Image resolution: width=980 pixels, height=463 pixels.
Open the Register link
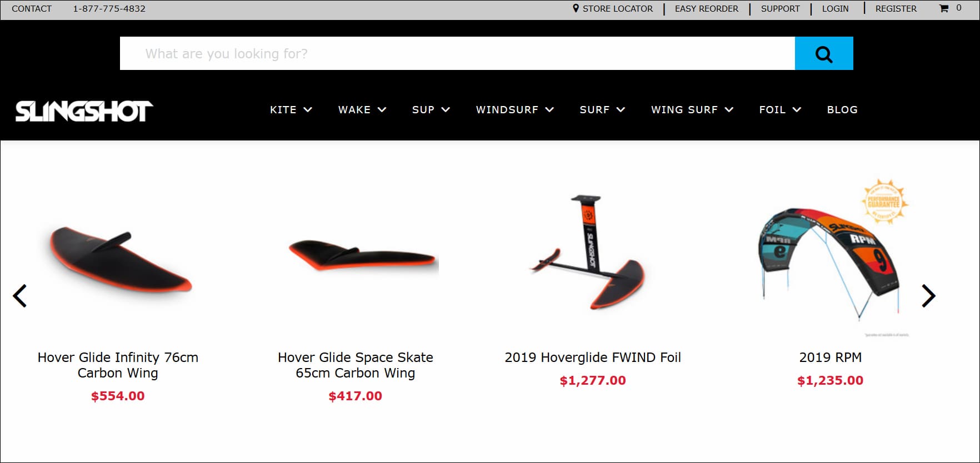click(896, 9)
